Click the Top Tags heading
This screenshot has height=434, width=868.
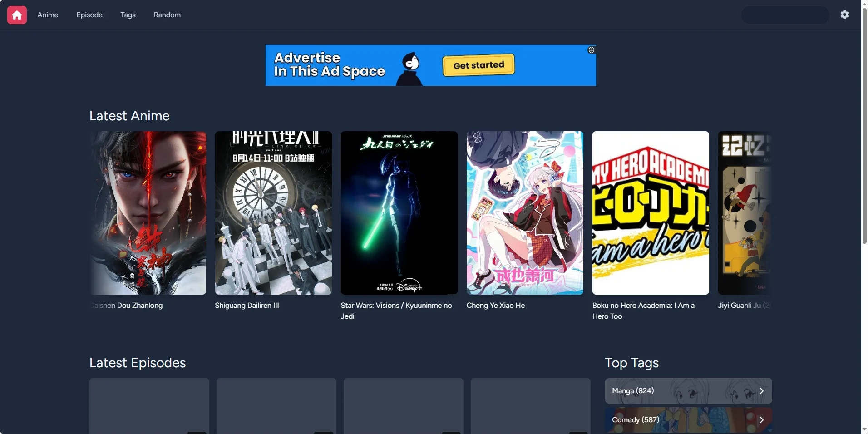point(631,363)
